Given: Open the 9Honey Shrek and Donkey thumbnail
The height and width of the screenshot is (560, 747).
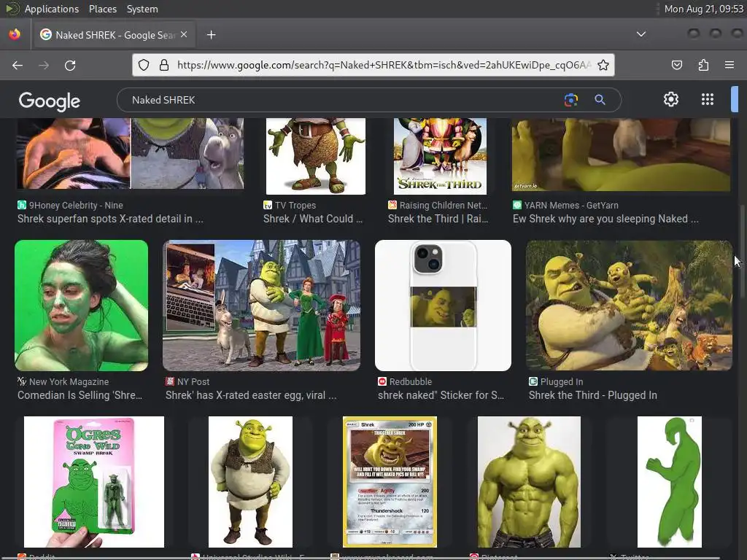Looking at the screenshot, I should pyautogui.click(x=130, y=153).
